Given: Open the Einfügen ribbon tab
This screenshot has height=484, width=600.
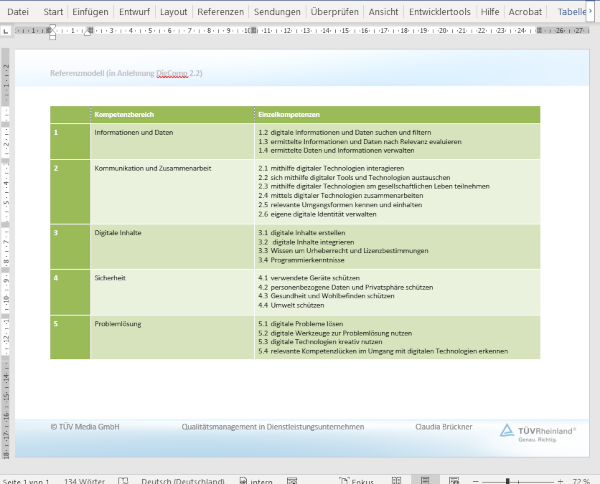Looking at the screenshot, I should (x=91, y=12).
